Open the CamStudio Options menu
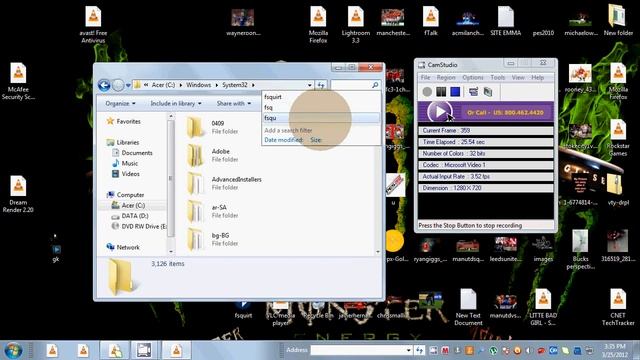Image resolution: width=640 pixels, height=360 pixels. click(473, 77)
